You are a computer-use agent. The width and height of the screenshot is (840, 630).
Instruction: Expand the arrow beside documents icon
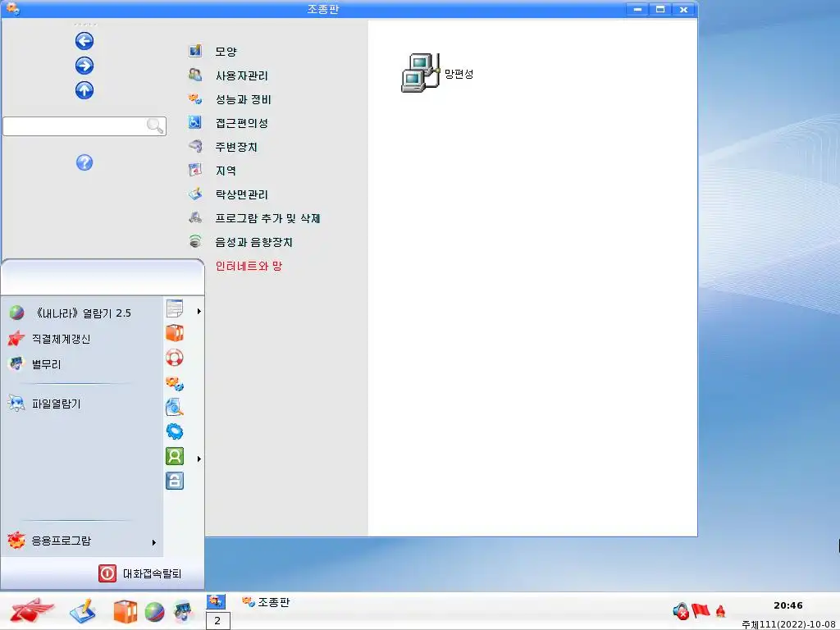point(199,311)
